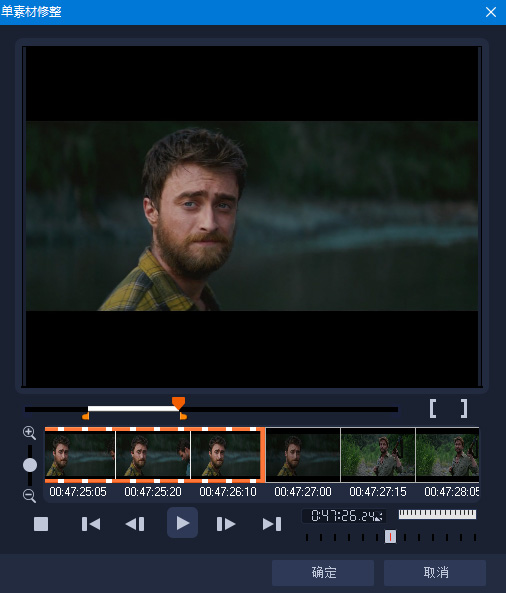The height and width of the screenshot is (593, 506).
Task: Step forward one frame
Action: pos(226,524)
